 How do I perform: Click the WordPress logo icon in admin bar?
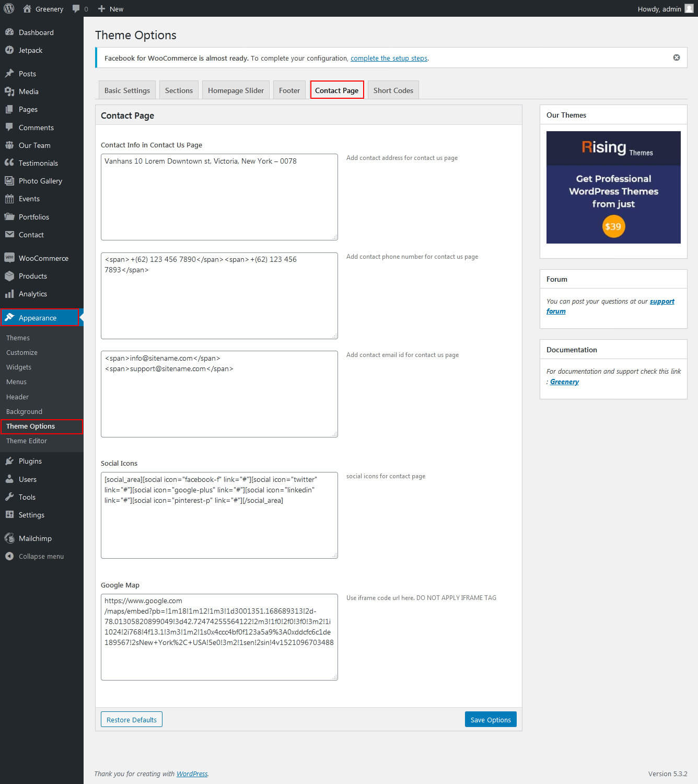(9, 8)
